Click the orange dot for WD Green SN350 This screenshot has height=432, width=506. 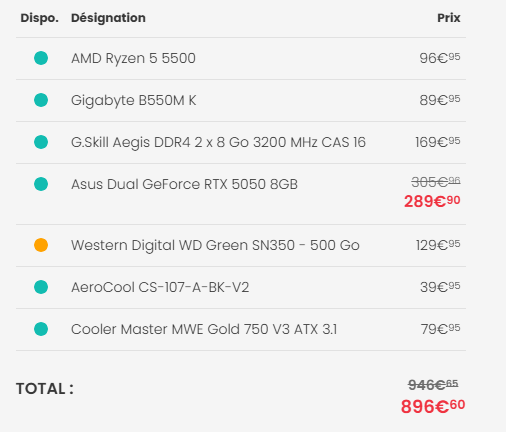(x=41, y=245)
